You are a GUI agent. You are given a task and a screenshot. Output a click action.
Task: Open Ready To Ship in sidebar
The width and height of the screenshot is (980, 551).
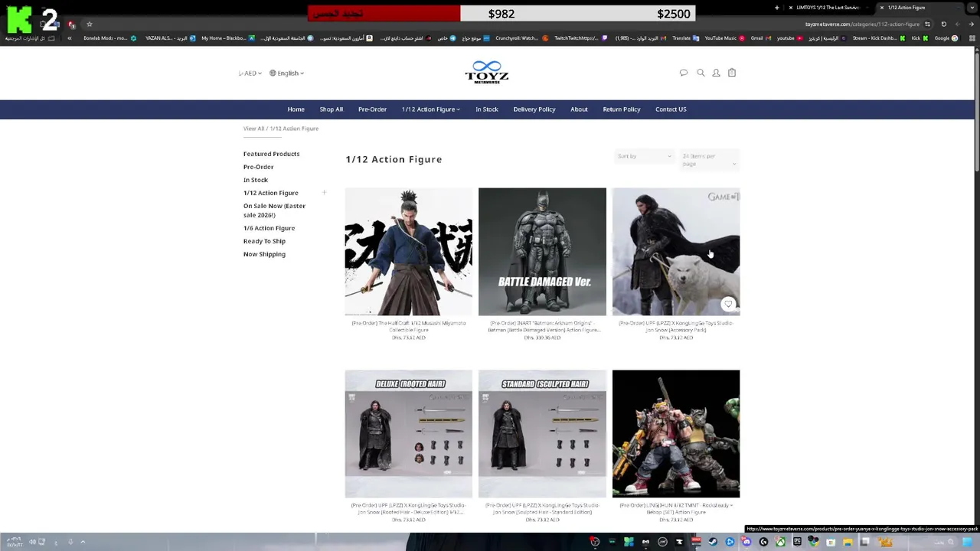coord(264,241)
